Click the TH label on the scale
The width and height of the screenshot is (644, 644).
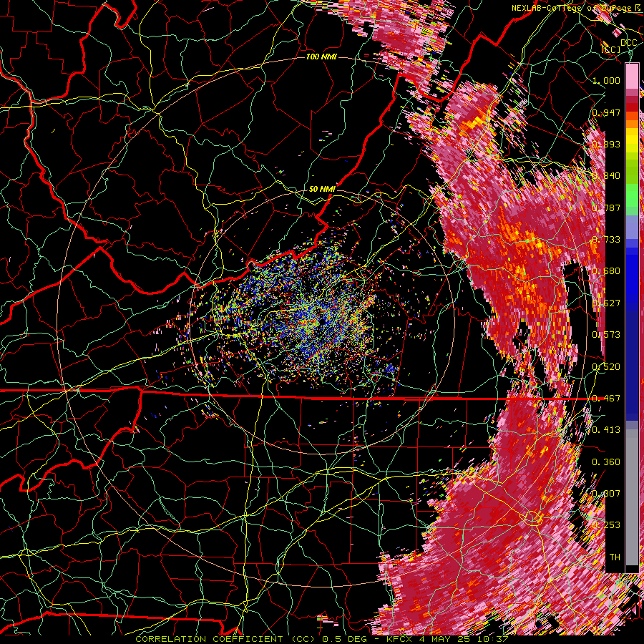tap(615, 557)
